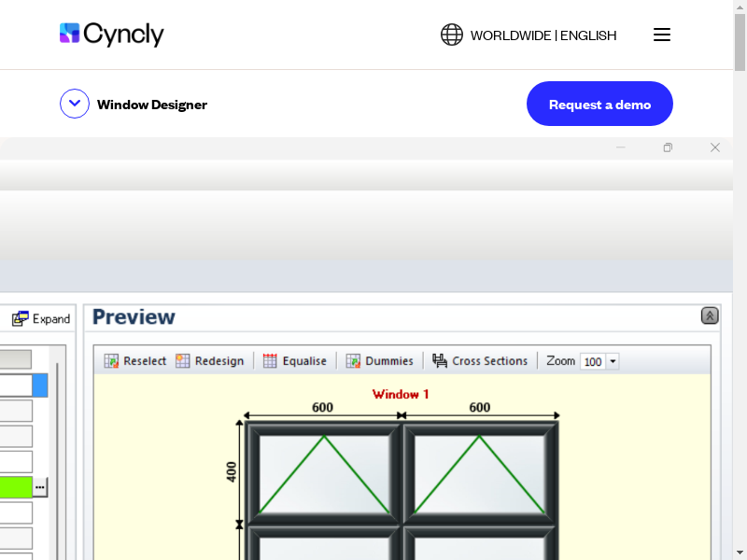Click the Equalise toolbar icon
Viewport: 747px width, 560px height.
coord(270,361)
